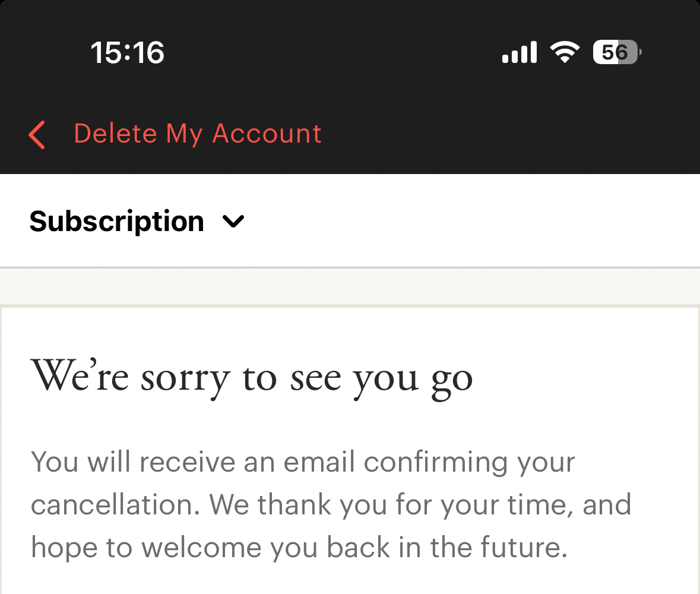Click the 15:16 clock in status bar
700x594 pixels.
coord(127,52)
